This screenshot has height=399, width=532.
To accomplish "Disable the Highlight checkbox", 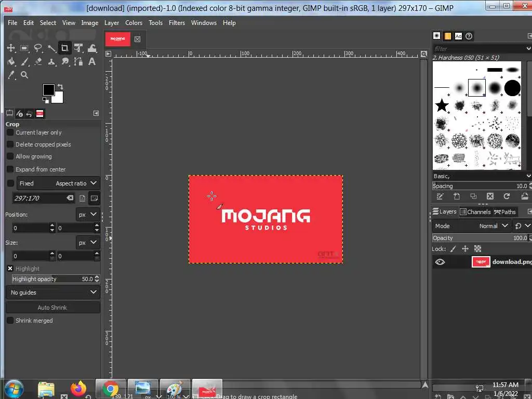I will (10, 269).
